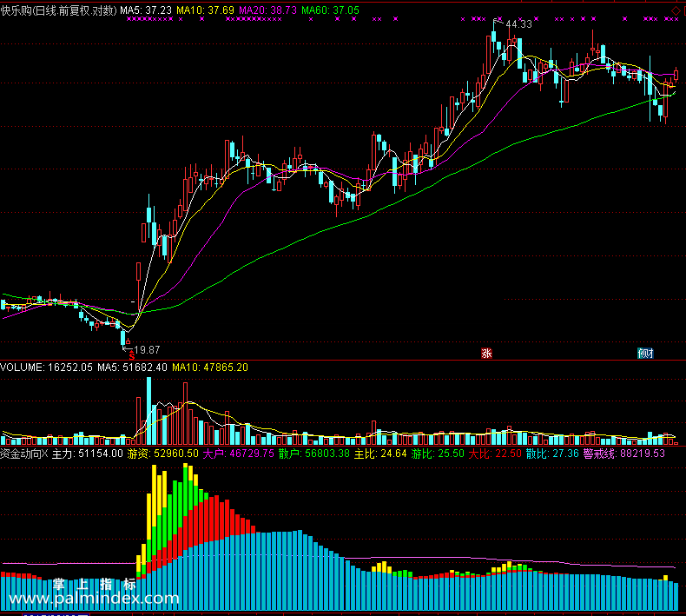Screen dimensions: 686x616
Task: Click the 19.87 low price label
Action: pyautogui.click(x=147, y=350)
